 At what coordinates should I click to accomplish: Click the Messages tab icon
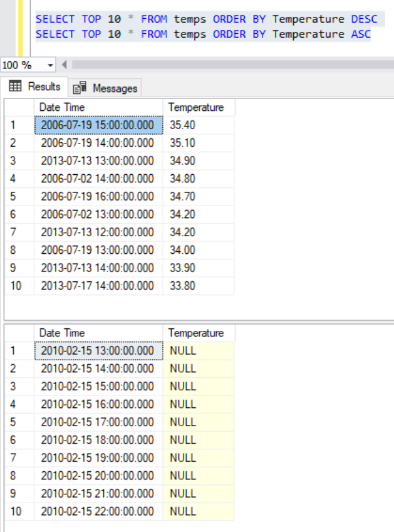click(x=80, y=88)
